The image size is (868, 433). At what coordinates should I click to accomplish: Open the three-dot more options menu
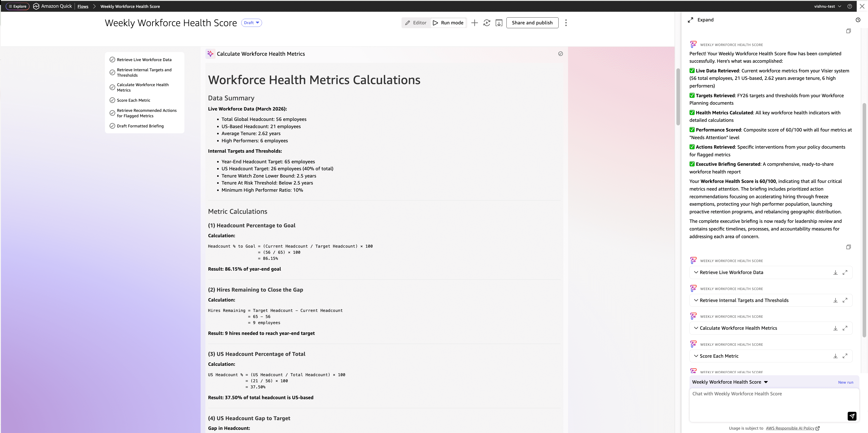[x=566, y=23]
